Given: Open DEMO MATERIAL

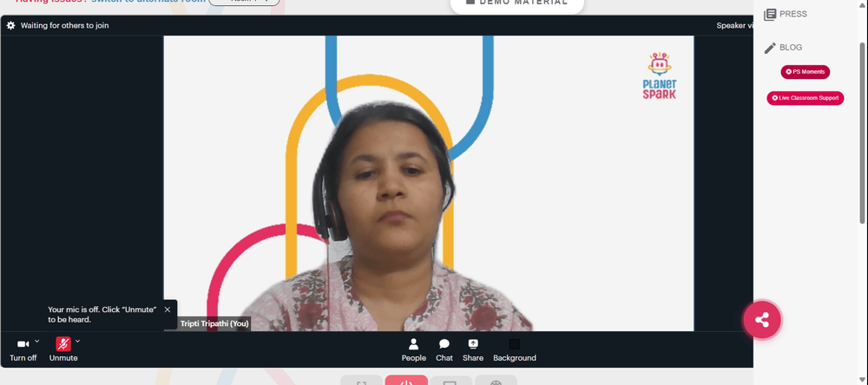Looking at the screenshot, I should pyautogui.click(x=517, y=3).
